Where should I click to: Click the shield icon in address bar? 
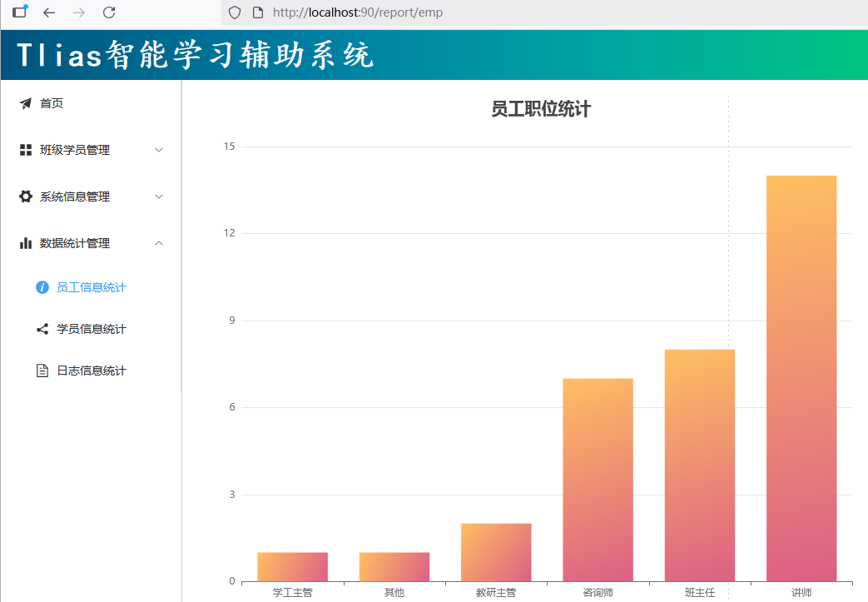point(235,12)
